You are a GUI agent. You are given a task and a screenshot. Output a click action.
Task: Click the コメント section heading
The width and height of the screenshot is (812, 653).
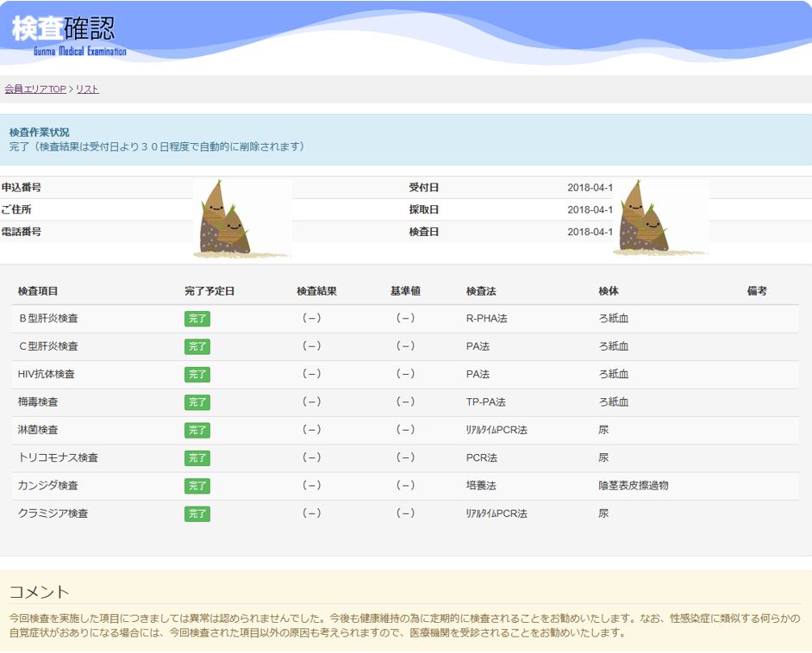click(x=40, y=592)
